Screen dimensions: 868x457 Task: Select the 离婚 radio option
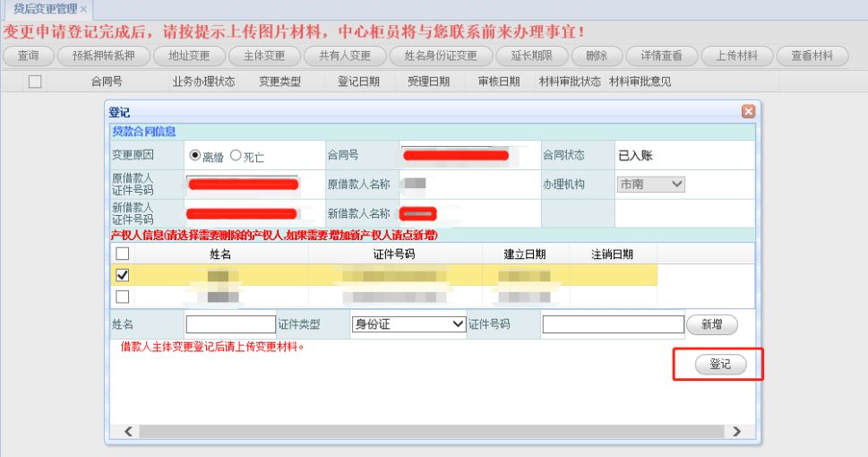195,155
